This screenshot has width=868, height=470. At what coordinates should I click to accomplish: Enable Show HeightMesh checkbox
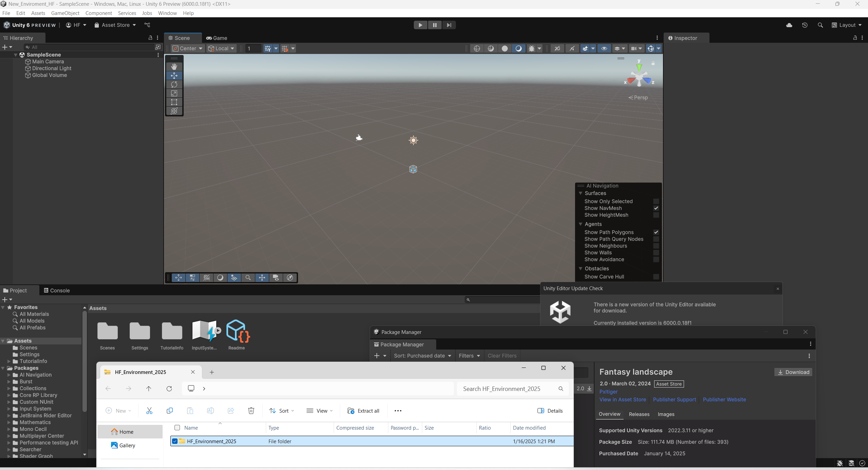click(x=656, y=215)
